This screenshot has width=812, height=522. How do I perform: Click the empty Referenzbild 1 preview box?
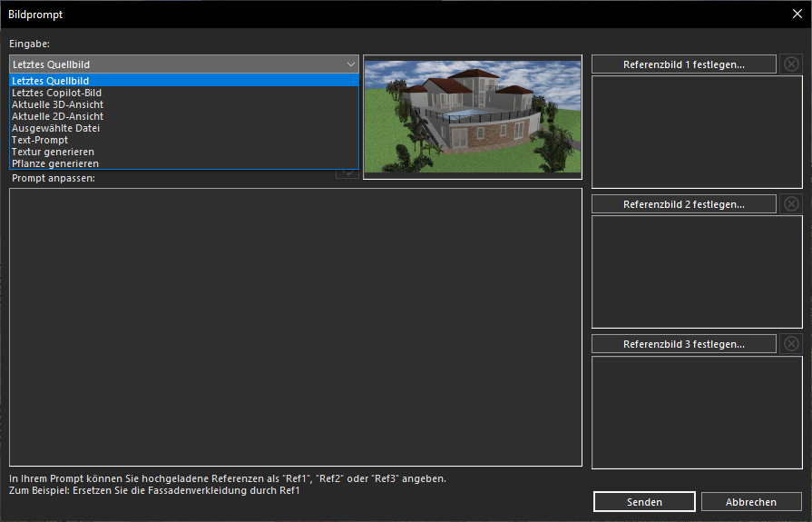pyautogui.click(x=697, y=133)
